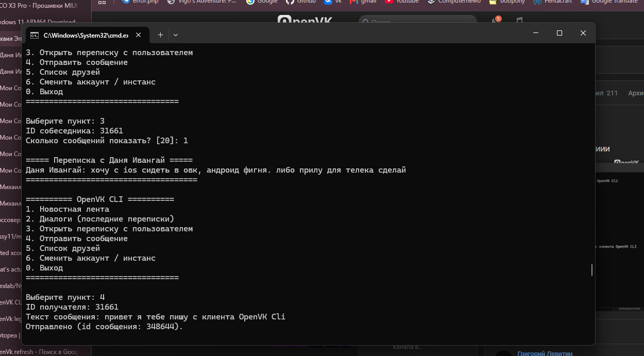
Task: Click the CLI screenshot thumbnail in the browser page
Action: [x=619, y=237]
